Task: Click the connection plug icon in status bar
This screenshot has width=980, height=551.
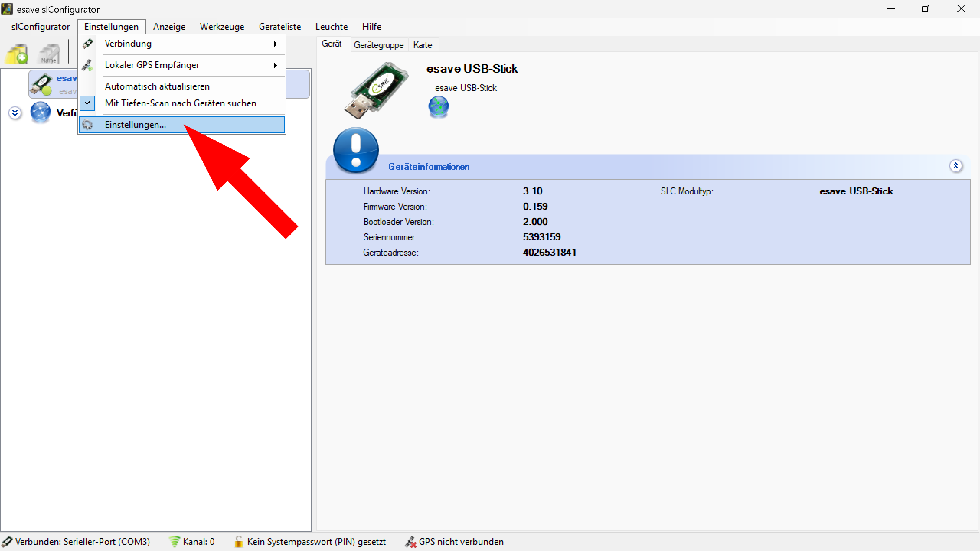Action: (x=7, y=542)
